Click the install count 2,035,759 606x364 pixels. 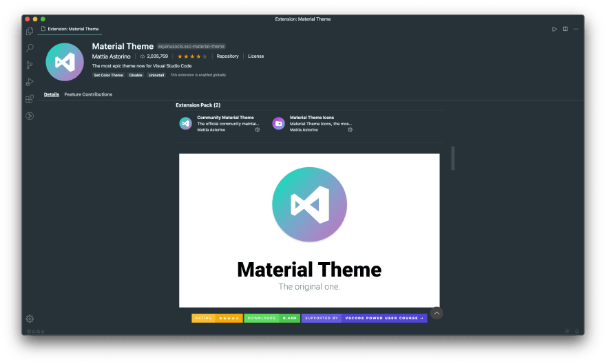click(154, 56)
